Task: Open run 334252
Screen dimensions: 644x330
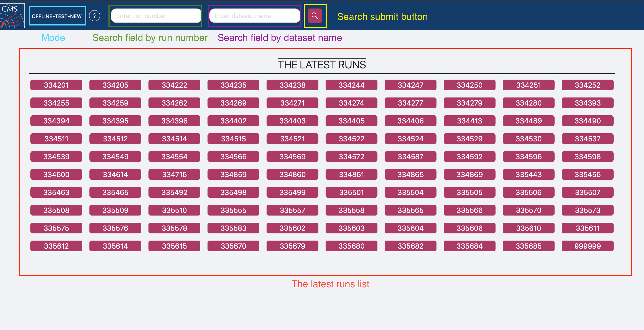Action: coord(587,85)
